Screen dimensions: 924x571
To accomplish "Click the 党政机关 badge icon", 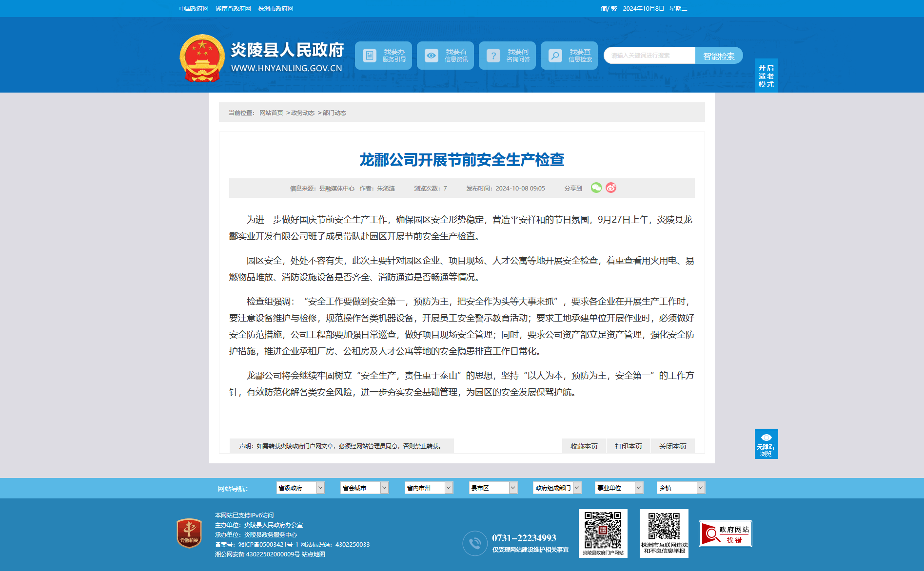I will (189, 533).
